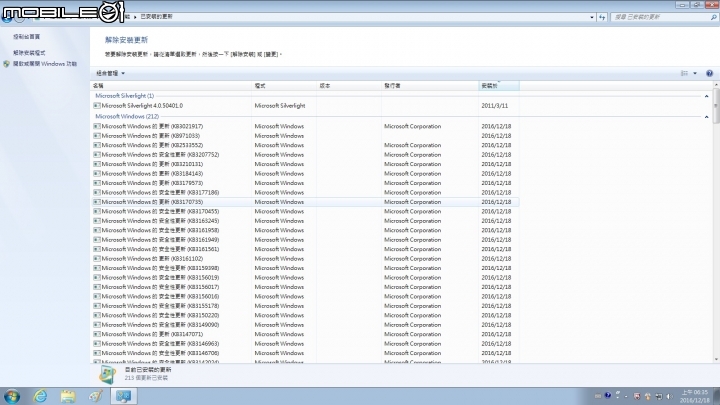This screenshot has width=720, height=405.
Task: Click the icon beside update KB3210131
Action: pos(96,164)
